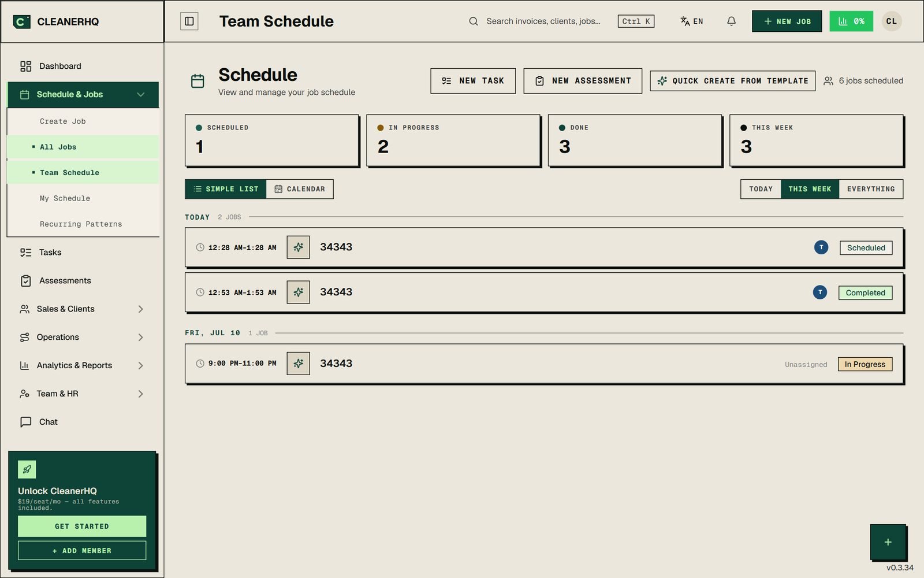
Task: Open All Jobs in sidebar
Action: 83,147
